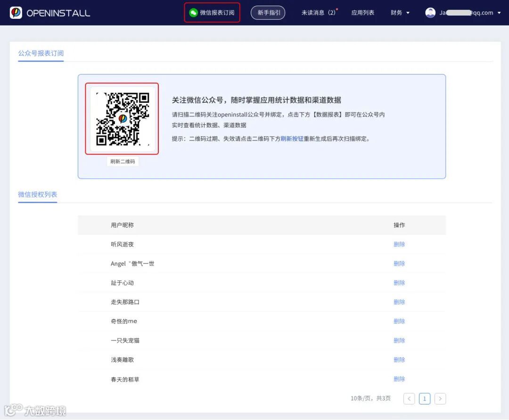The width and height of the screenshot is (509, 420).
Task: Click the nickname 走失那路口
Action: (x=125, y=302)
